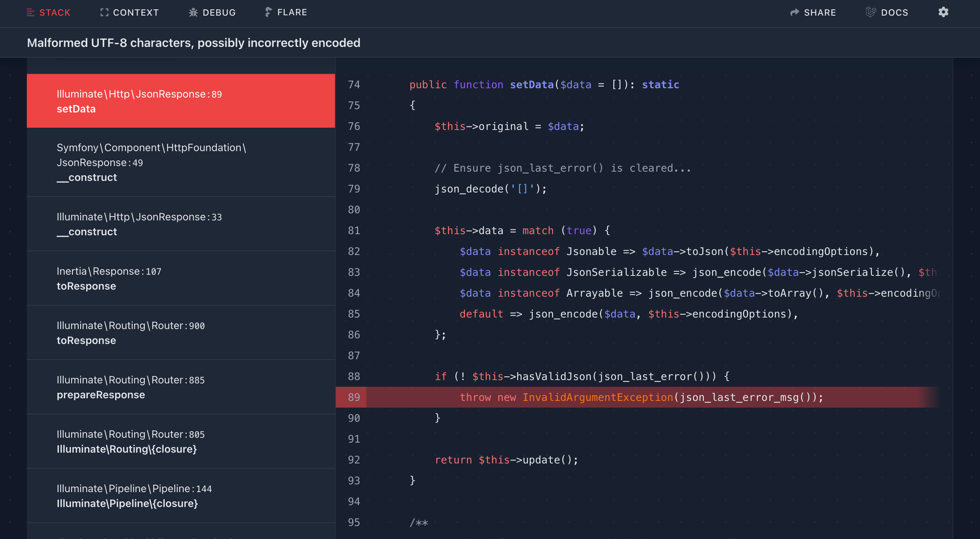
Task: Click the Share arrow icon
Action: [794, 13]
